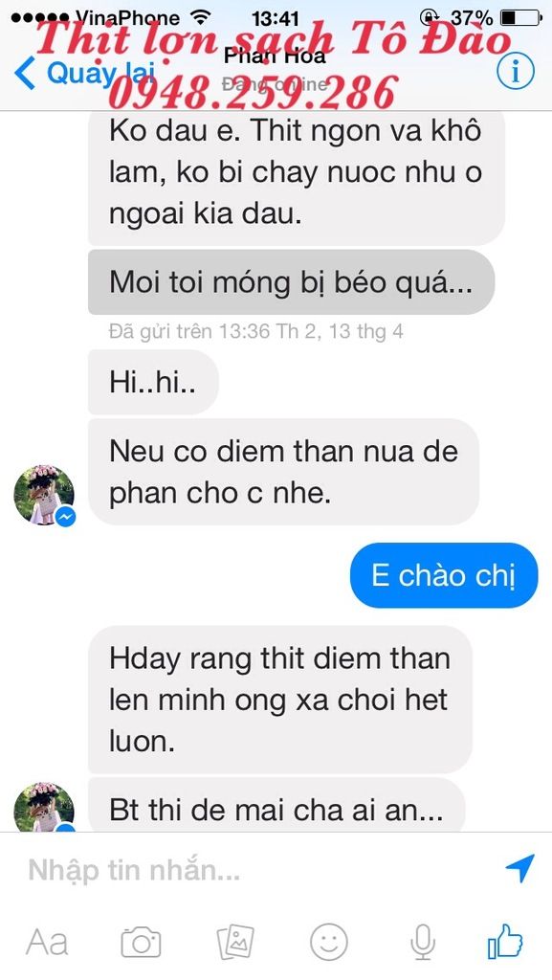
Task: Tap the microphone voice icon
Action: tap(423, 942)
